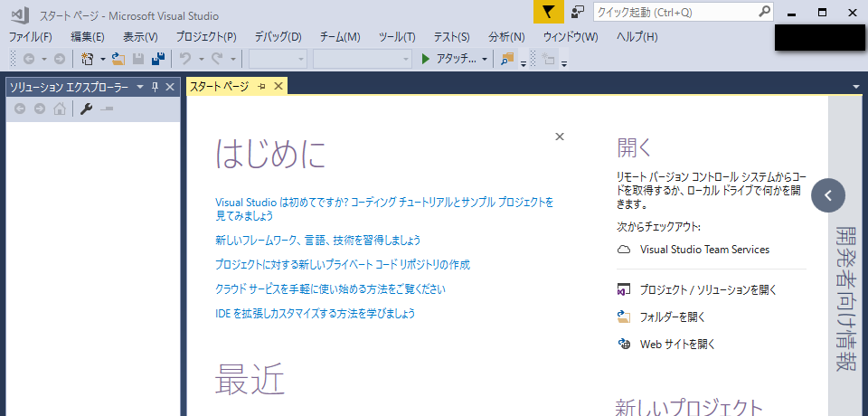Screen dimensions: 868x416
Task: Dismiss the はじめに section with its X
Action: click(560, 137)
